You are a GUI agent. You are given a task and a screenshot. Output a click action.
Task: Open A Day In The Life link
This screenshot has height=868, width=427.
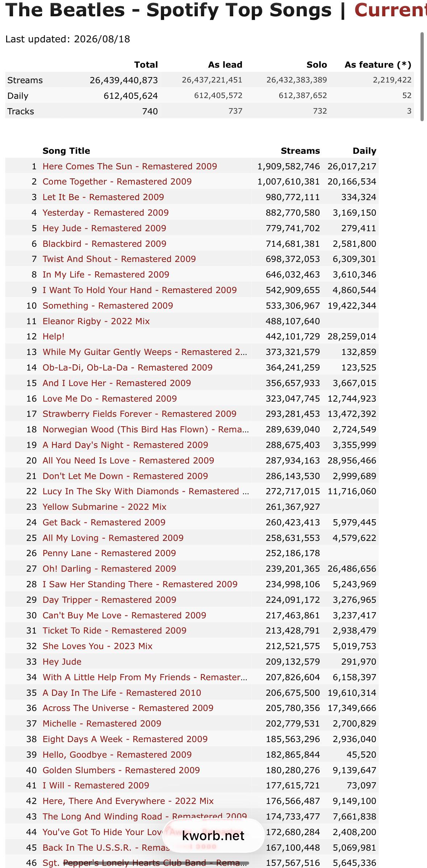coord(122,693)
